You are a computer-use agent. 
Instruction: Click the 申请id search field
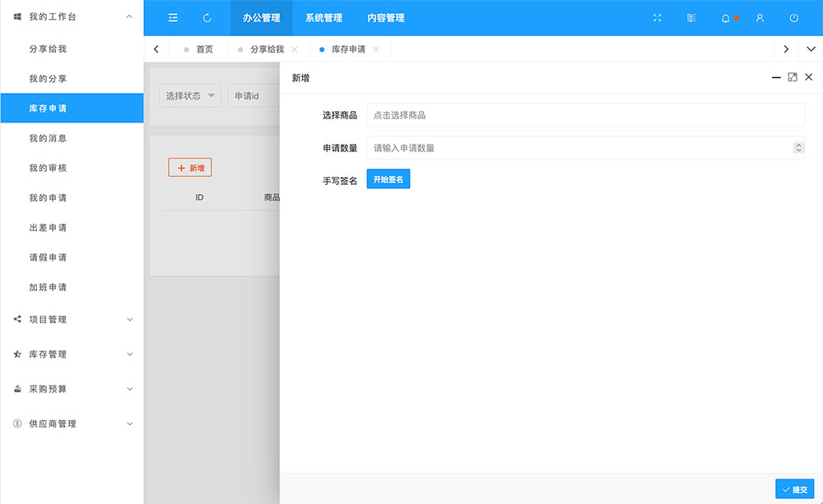coord(253,95)
